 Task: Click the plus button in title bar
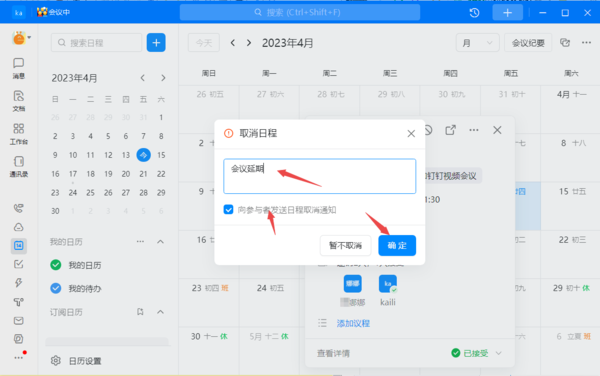(x=507, y=13)
